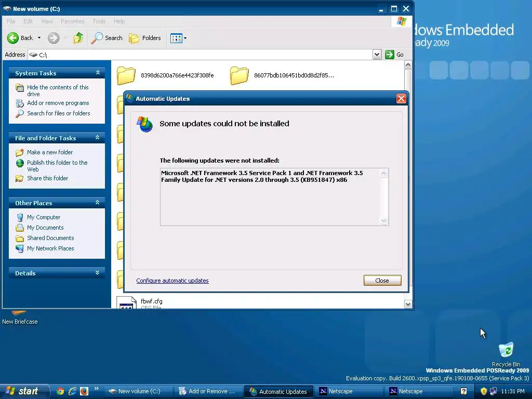Click in the Address field showing C:\
Image resolution: width=532 pixels, height=399 pixels.
pyautogui.click(x=200, y=55)
